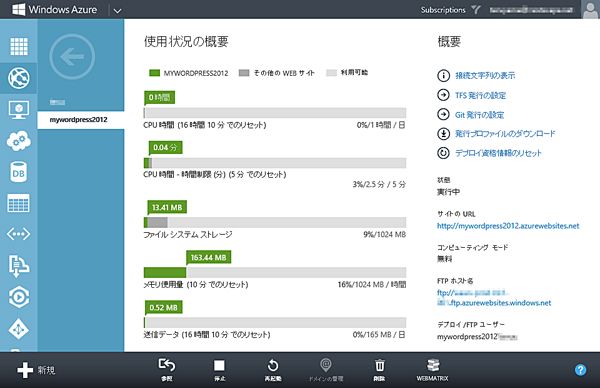Click the arrow icon beside TFS 発行の設定
Screen dimensions: 600x388
pos(443,95)
